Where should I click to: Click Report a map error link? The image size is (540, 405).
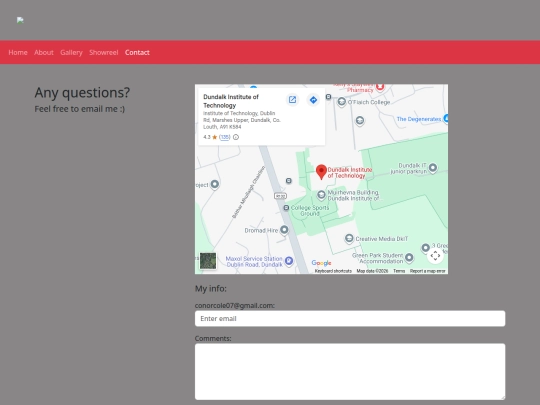click(x=427, y=271)
